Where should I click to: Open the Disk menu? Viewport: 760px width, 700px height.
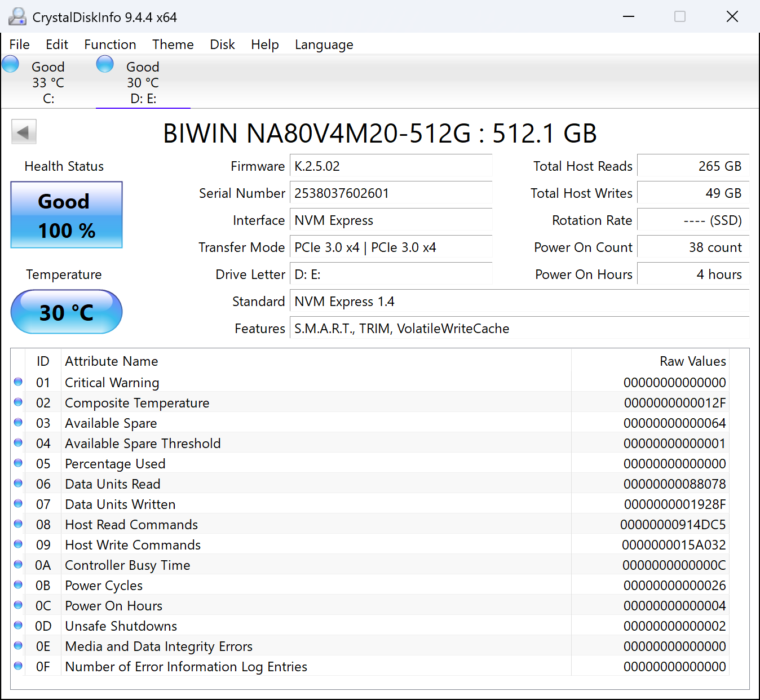coord(222,45)
